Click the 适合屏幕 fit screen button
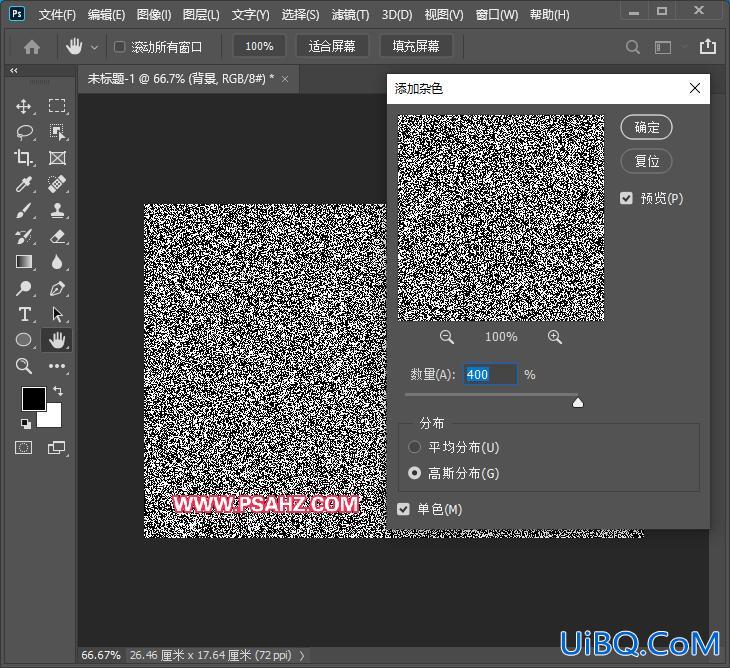 (x=332, y=46)
